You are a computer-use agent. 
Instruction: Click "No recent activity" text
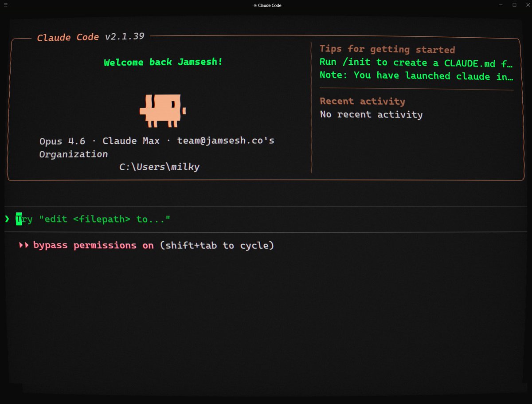pyautogui.click(x=371, y=114)
